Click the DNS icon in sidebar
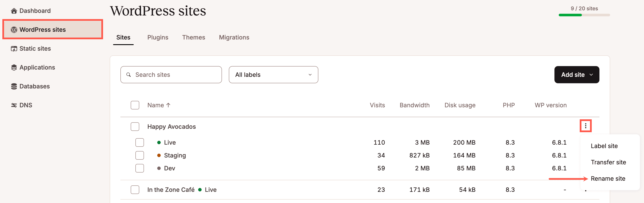 point(14,105)
